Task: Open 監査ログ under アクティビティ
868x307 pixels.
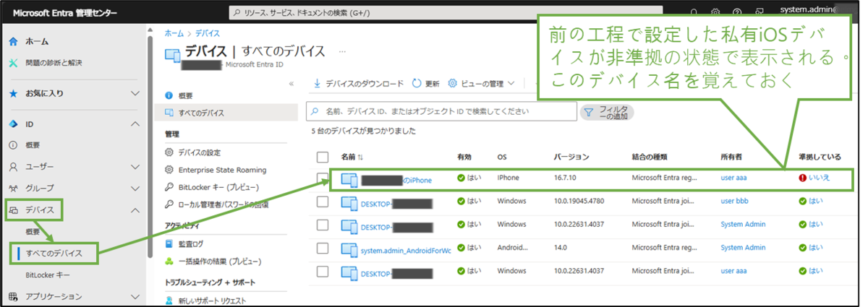Action: 191,243
